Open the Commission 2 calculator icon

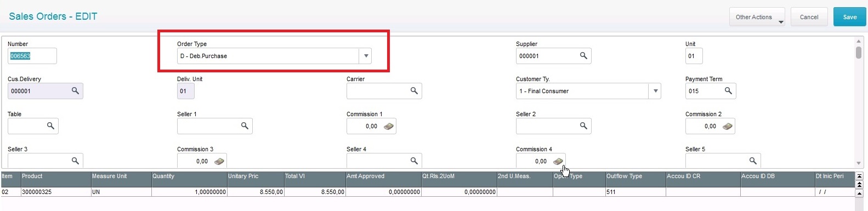click(x=727, y=126)
